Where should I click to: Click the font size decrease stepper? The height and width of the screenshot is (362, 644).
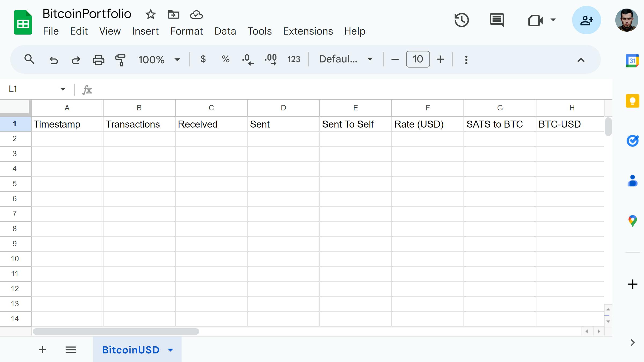[x=395, y=59]
